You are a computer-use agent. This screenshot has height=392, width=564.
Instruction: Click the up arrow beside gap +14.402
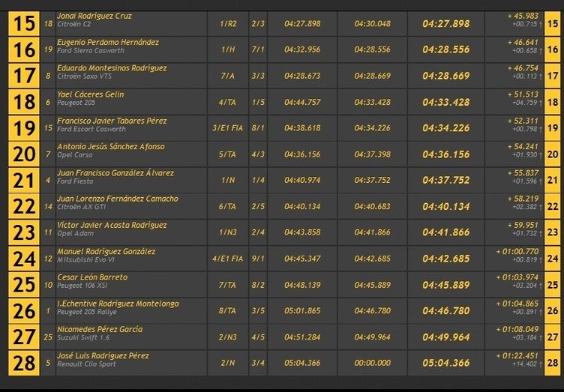[x=541, y=367]
